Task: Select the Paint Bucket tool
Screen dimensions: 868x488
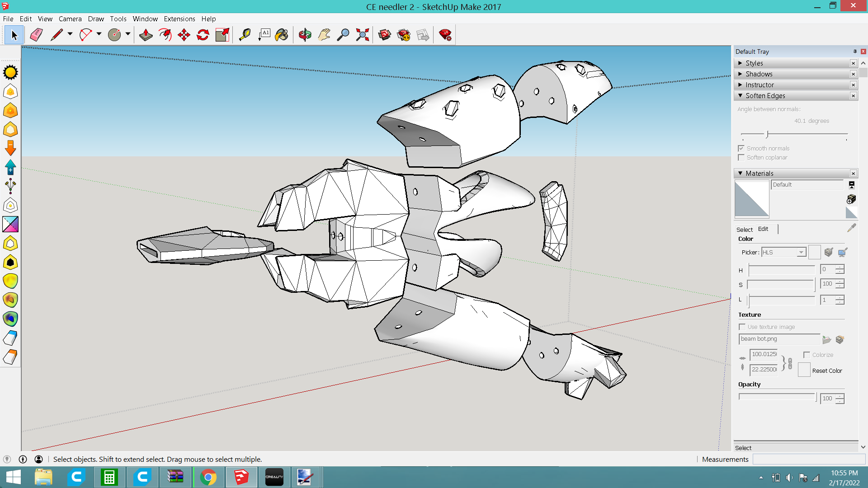Action: click(x=282, y=35)
